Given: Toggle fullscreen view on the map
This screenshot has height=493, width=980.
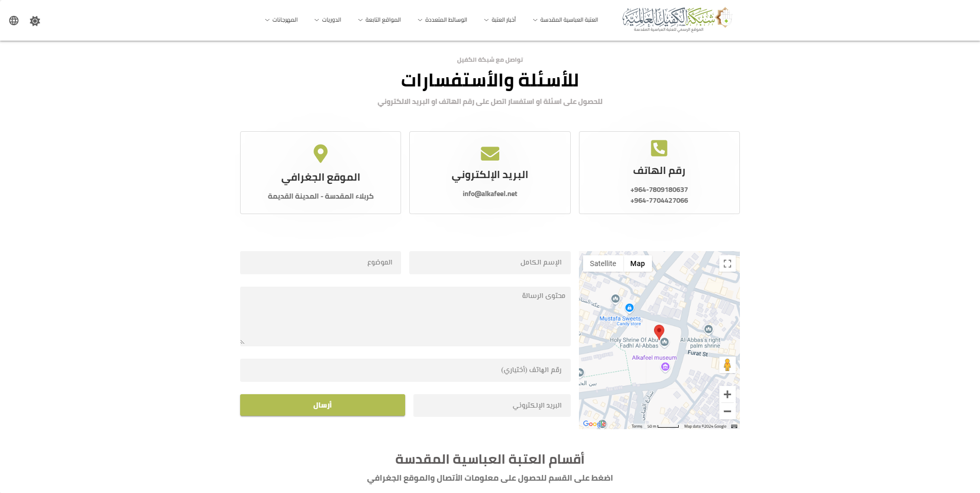Looking at the screenshot, I should pos(727,264).
